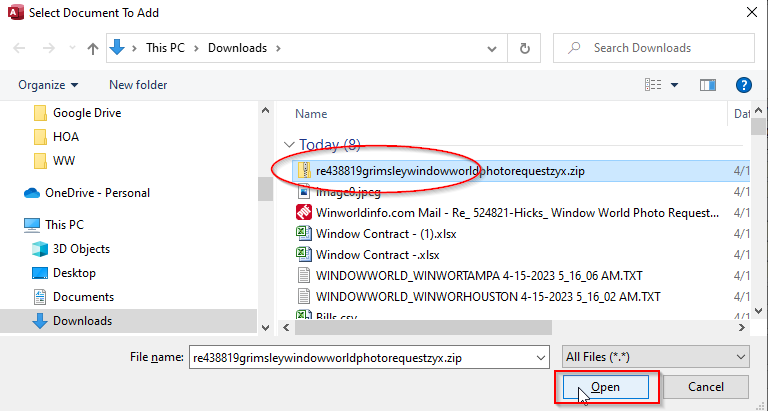The image size is (768, 411).
Task: Click the Open button
Action: click(x=606, y=387)
